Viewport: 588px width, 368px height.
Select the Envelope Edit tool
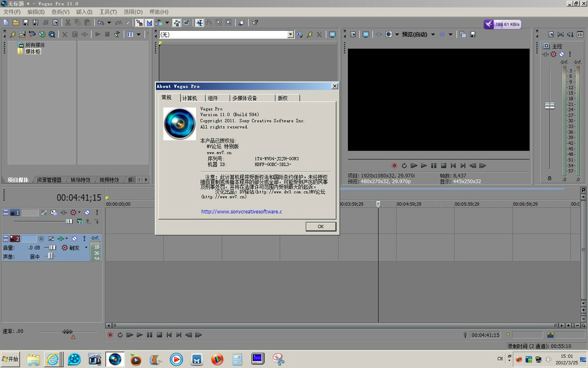coord(209,23)
